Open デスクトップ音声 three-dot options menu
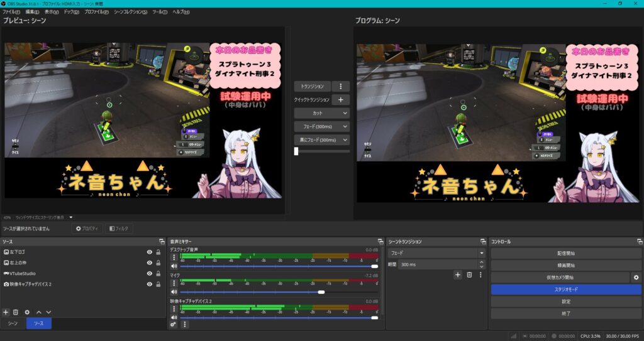Screen dimensions: 644x341 click(174, 257)
